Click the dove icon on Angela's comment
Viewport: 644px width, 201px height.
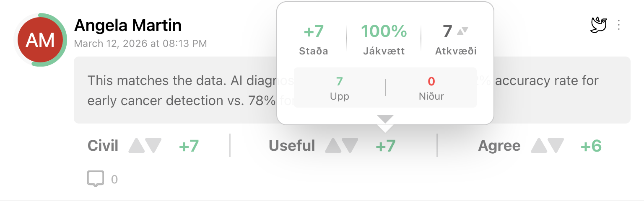click(x=599, y=25)
